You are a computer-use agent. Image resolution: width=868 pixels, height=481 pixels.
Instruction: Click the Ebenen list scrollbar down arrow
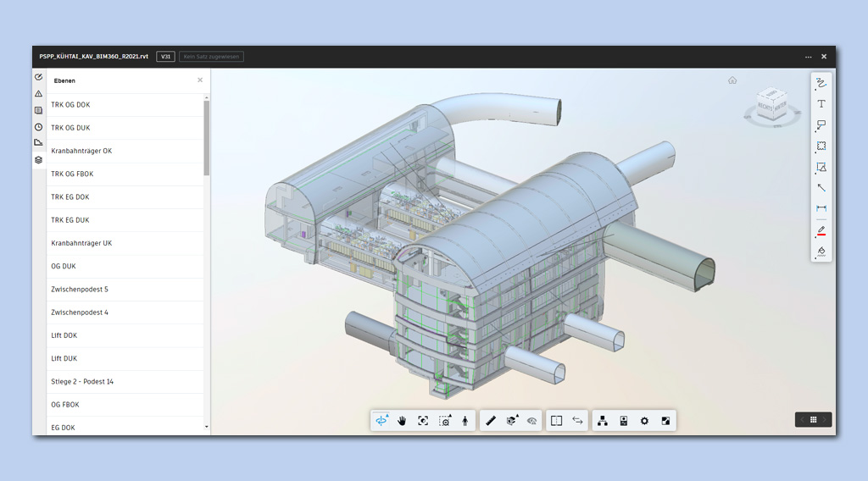207,428
